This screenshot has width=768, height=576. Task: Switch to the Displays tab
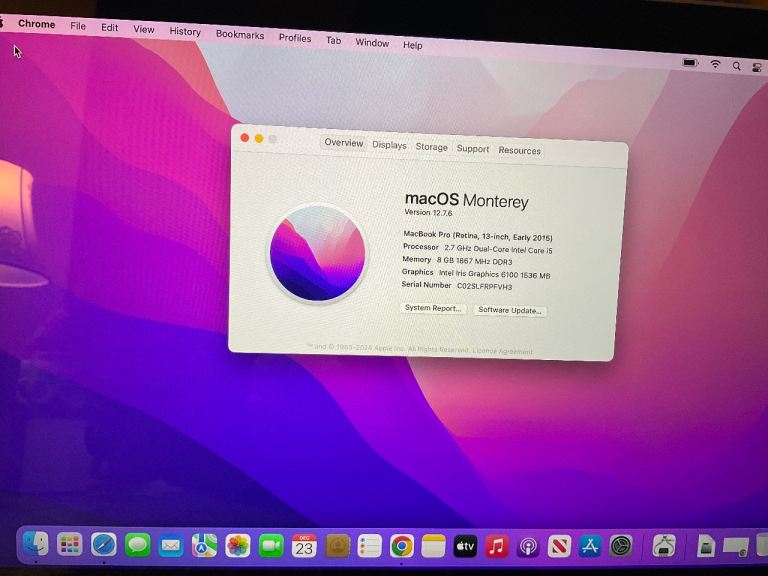pyautogui.click(x=389, y=145)
